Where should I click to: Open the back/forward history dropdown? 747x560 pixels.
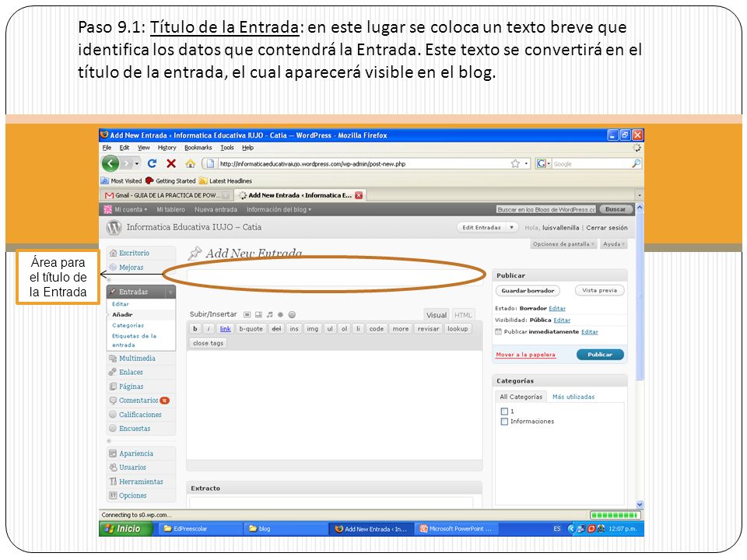pos(137,164)
